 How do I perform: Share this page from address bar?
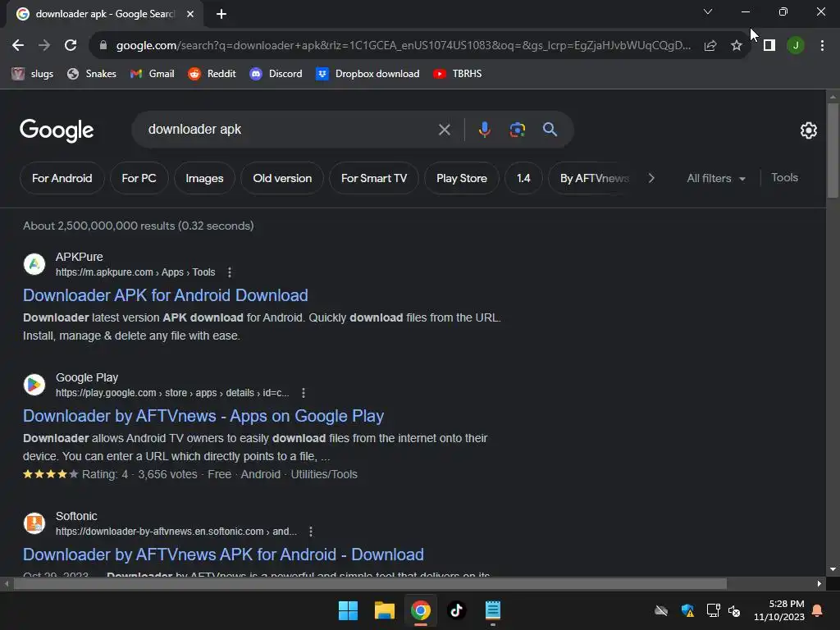coord(710,46)
